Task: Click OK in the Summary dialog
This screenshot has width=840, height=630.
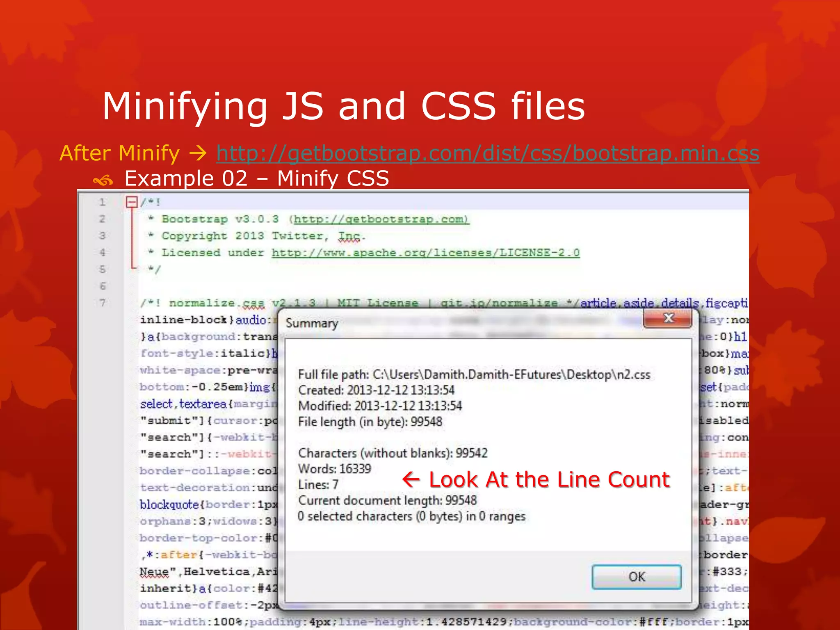Action: point(636,577)
